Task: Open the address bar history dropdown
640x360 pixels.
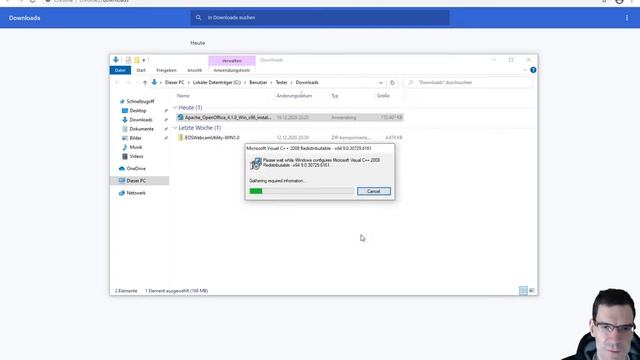Action: pyautogui.click(x=380, y=82)
